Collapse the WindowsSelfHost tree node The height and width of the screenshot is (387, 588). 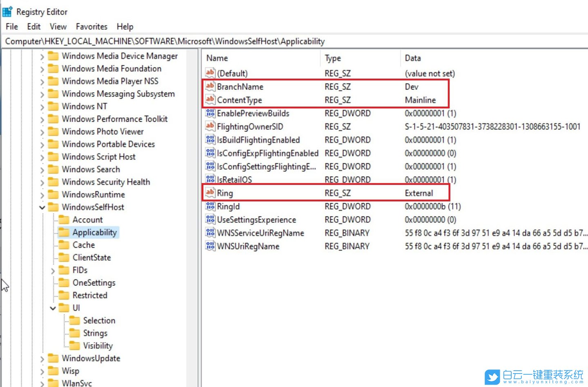pos(42,207)
